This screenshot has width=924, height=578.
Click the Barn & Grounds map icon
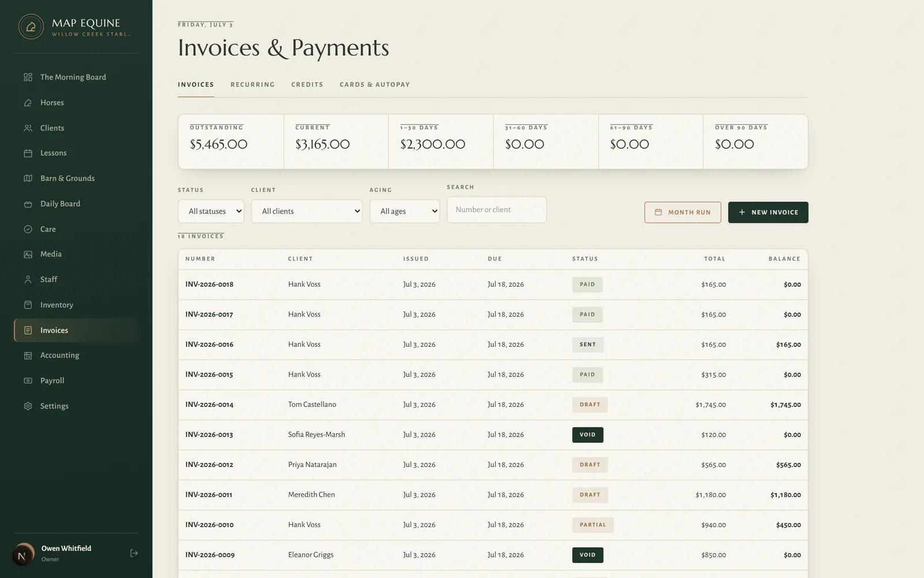[x=28, y=178]
